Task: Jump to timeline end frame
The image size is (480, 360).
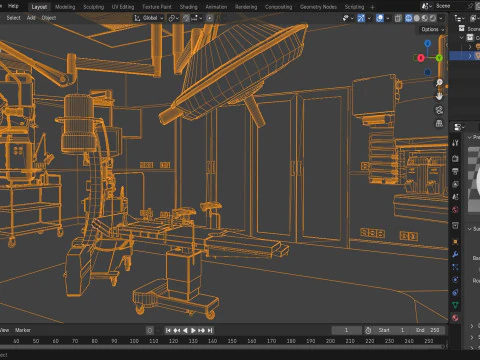Action: point(210,330)
